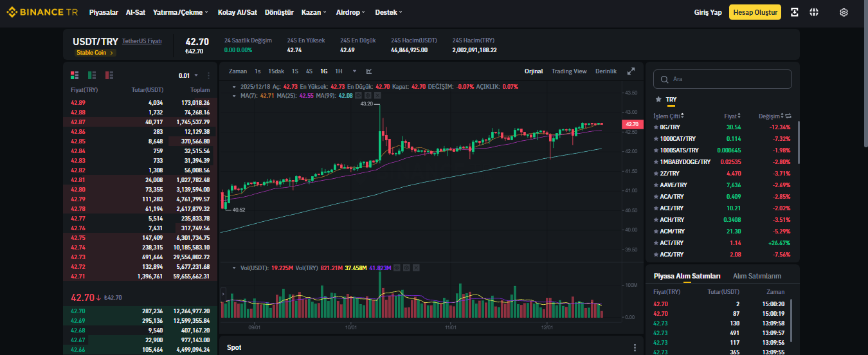Image resolution: width=868 pixels, height=355 pixels.
Task: Expand the chart to fullscreen
Action: (x=631, y=71)
